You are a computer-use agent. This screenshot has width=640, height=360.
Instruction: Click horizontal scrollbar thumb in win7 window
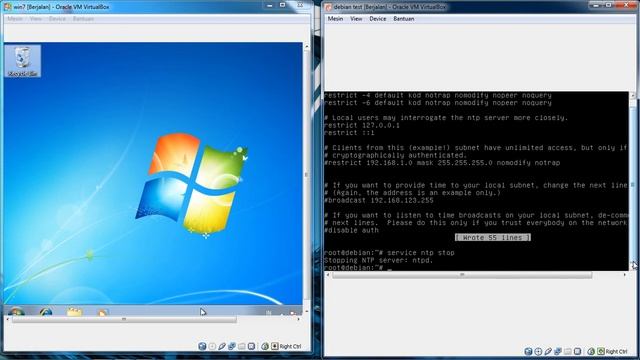tap(124, 319)
